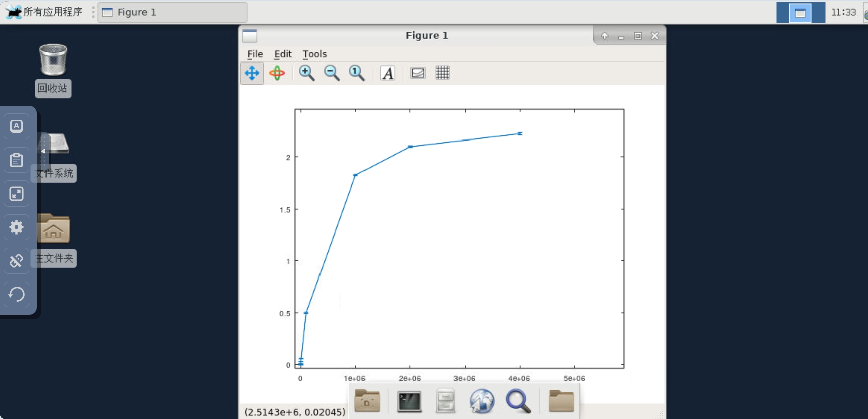The image size is (868, 419).
Task: Click the Zoom Out magnifier icon
Action: coord(332,73)
